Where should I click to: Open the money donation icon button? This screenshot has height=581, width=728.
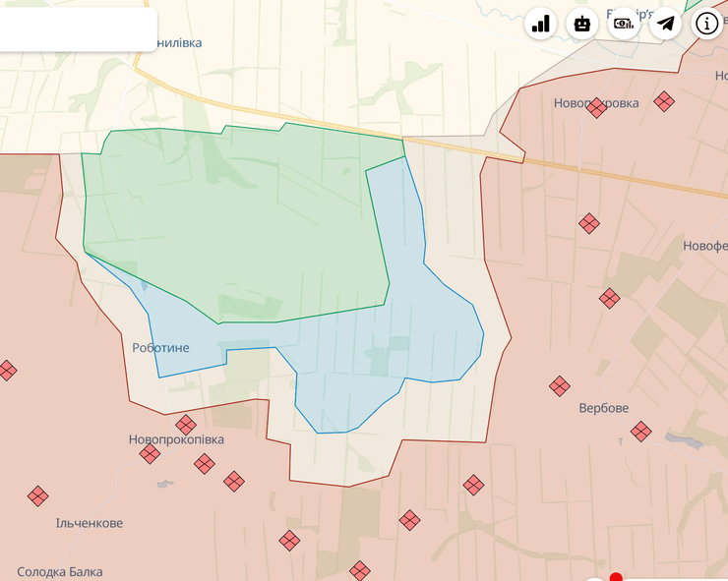624,24
